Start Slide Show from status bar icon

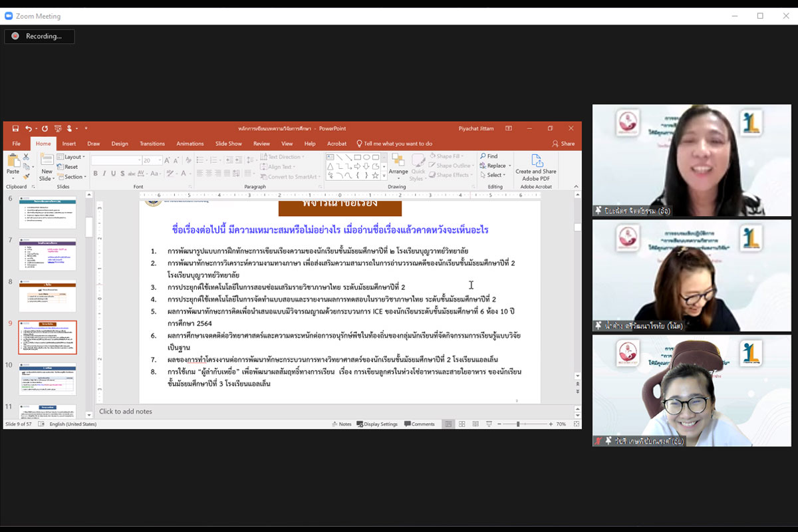[489, 424]
